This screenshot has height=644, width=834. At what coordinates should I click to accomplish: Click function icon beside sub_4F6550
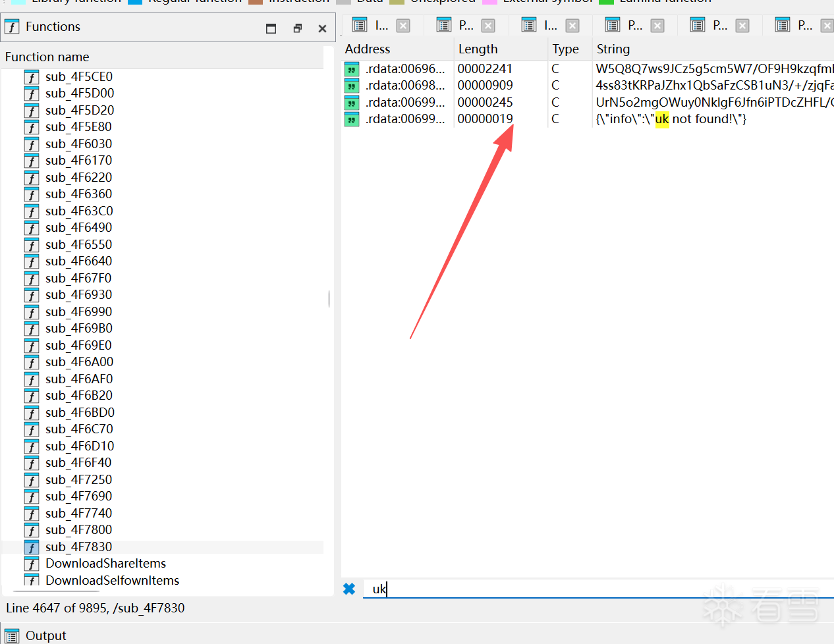[32, 245]
